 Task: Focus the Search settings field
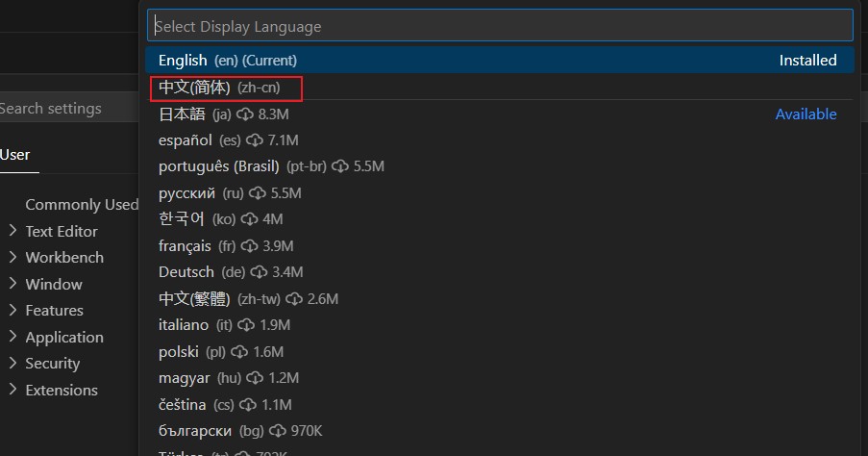tap(68, 109)
